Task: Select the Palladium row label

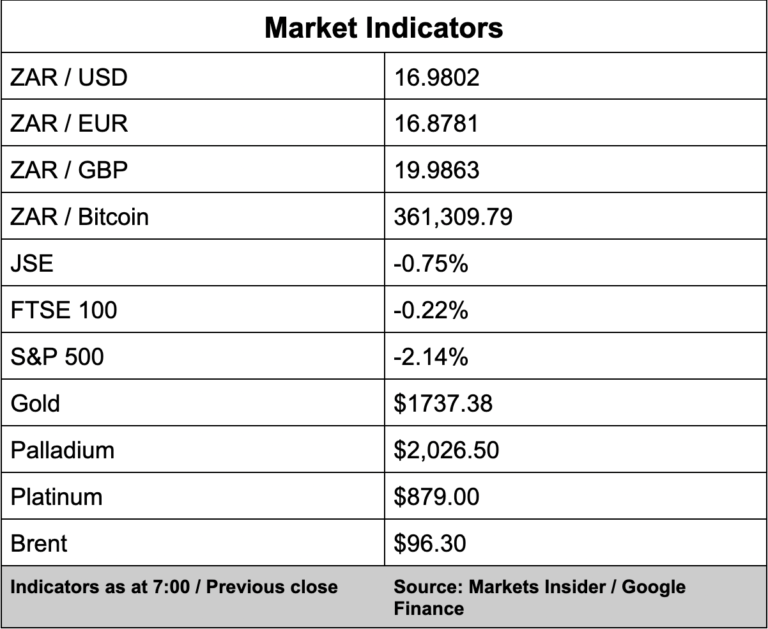Action: 62,450
